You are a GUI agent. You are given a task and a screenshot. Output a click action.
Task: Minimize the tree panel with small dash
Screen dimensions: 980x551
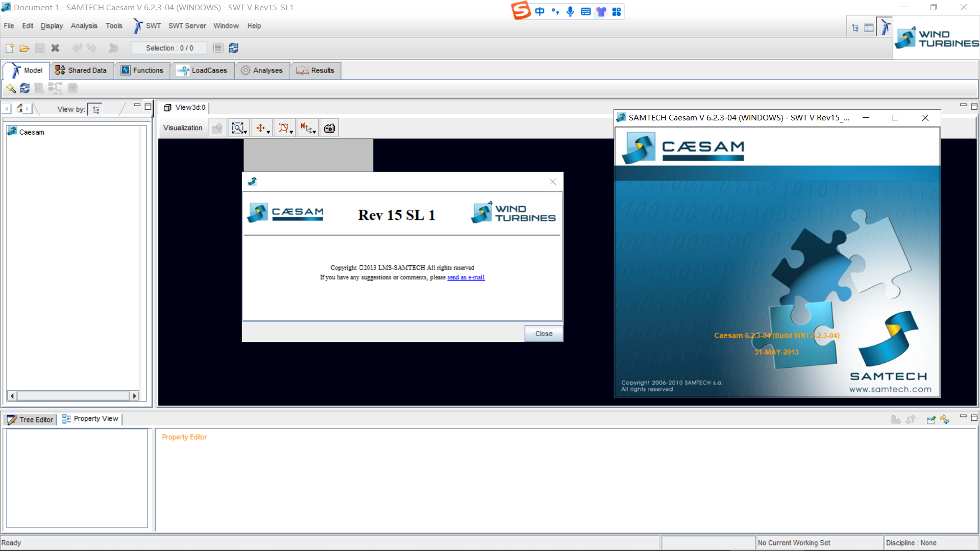pos(137,105)
